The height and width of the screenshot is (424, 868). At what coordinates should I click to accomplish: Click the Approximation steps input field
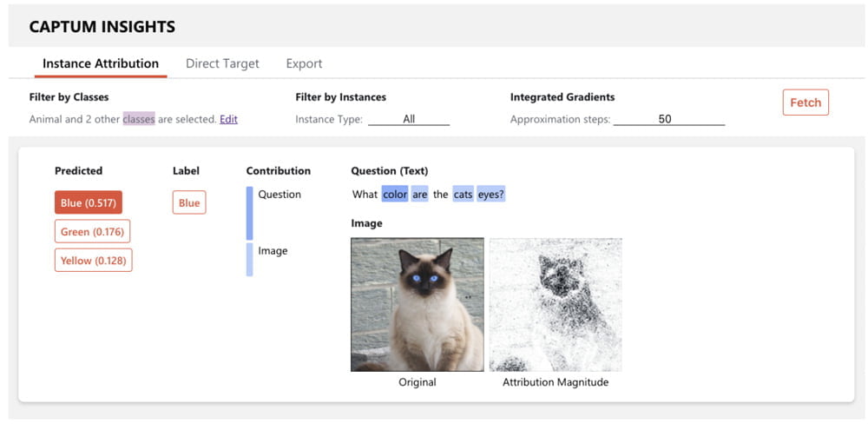point(668,119)
